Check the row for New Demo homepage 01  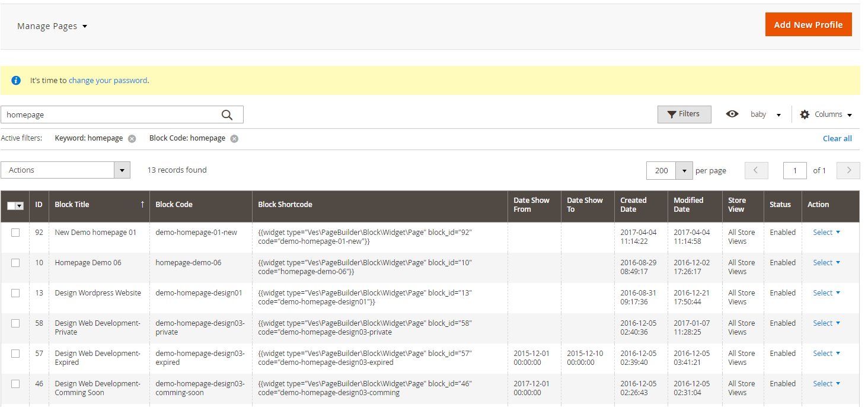click(15, 233)
